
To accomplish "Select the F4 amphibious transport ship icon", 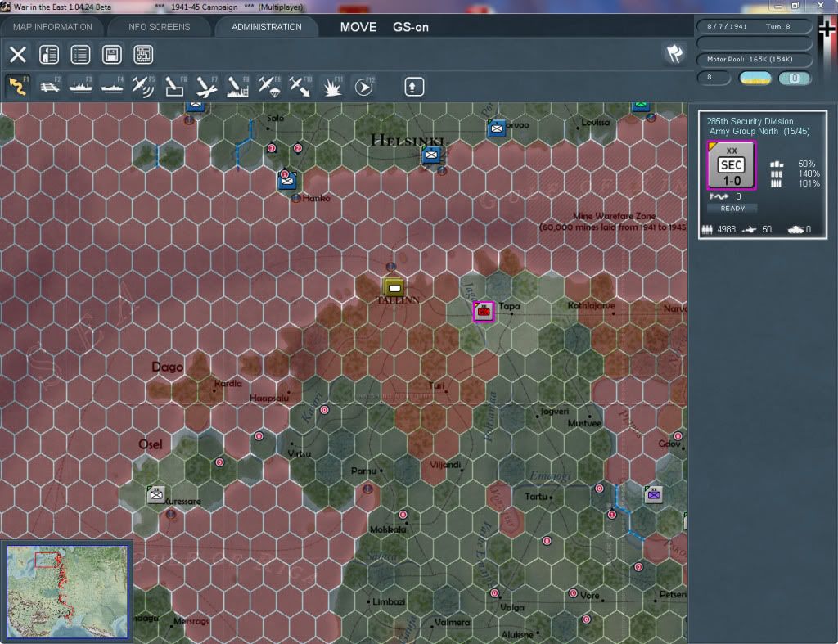I will (112, 86).
